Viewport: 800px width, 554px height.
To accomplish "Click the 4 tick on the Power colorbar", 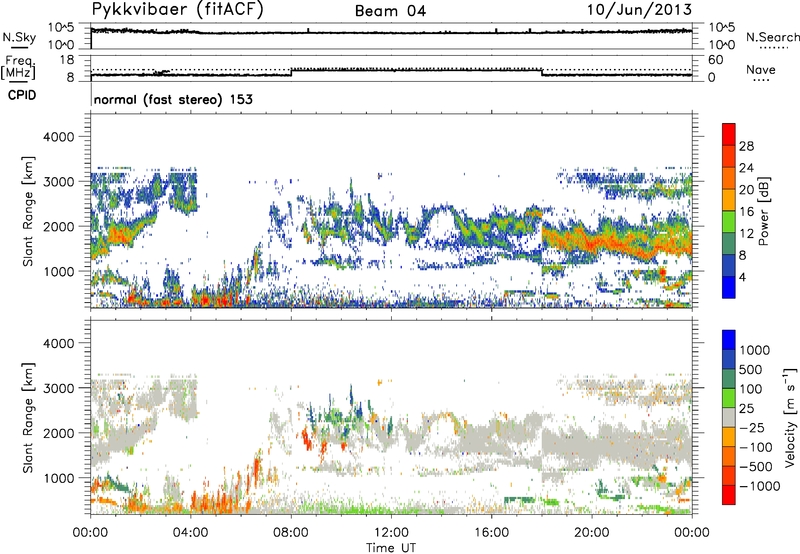I will [742, 277].
